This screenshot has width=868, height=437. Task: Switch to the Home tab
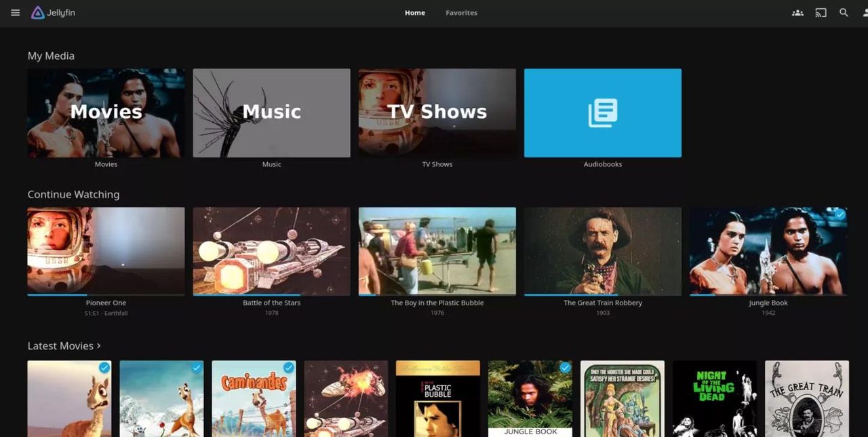415,13
